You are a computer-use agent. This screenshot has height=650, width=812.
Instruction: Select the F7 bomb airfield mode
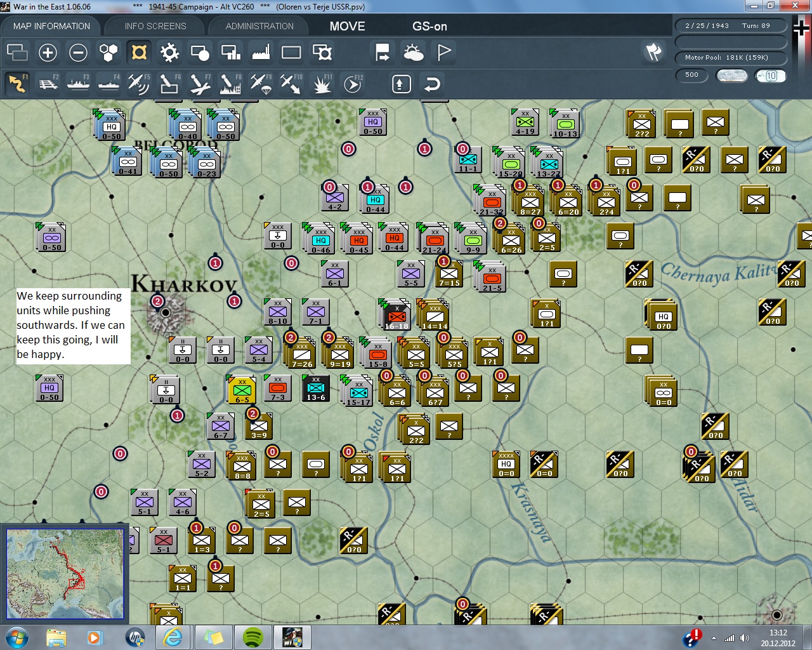coord(200,84)
